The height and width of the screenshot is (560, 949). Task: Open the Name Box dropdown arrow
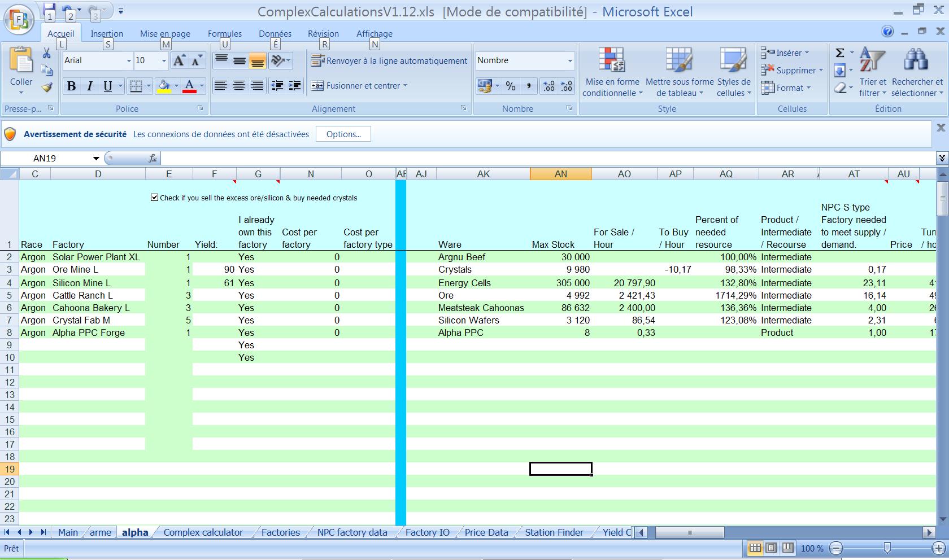click(96, 159)
